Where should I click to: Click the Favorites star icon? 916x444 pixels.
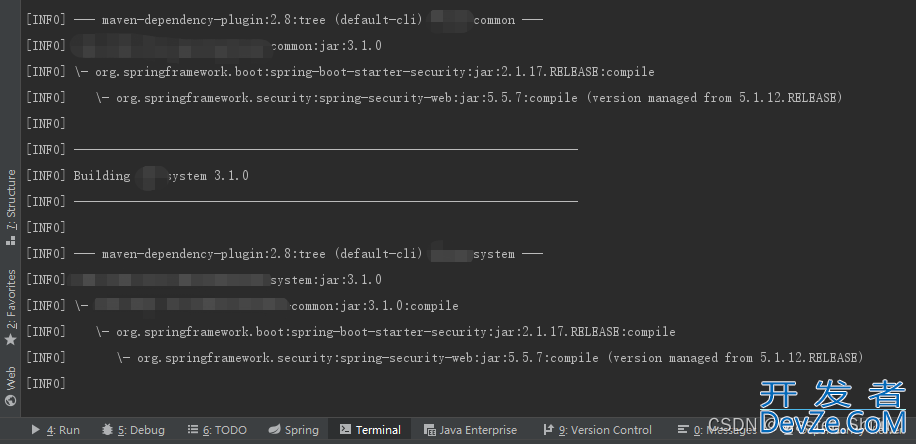point(11,340)
